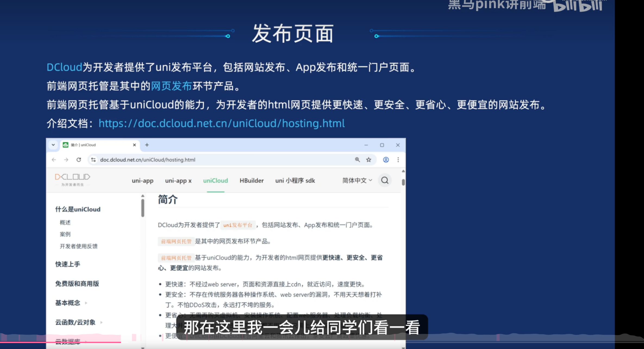This screenshot has height=349, width=644.
Task: Close the browser window
Action: pos(398,145)
